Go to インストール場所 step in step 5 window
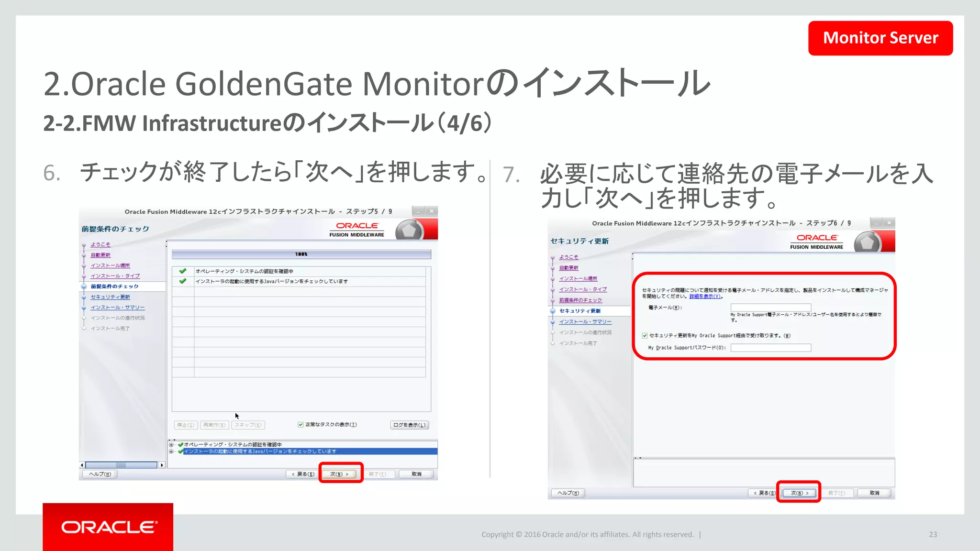The width and height of the screenshot is (980, 551). (110, 265)
